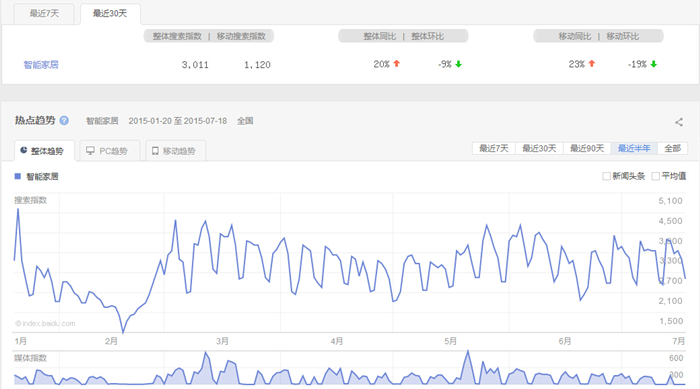
Task: Click the media index peak near 5月
Action: click(468, 351)
